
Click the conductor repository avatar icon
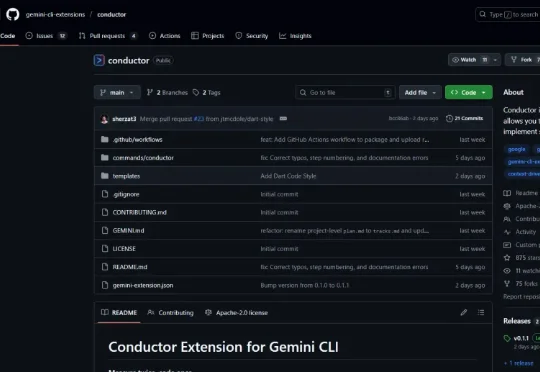(99, 60)
